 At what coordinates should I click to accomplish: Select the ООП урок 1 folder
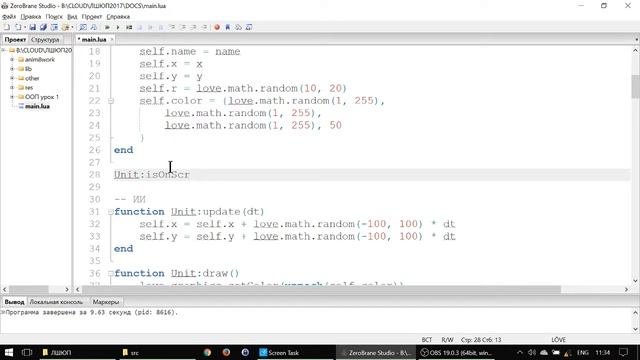[x=42, y=97]
